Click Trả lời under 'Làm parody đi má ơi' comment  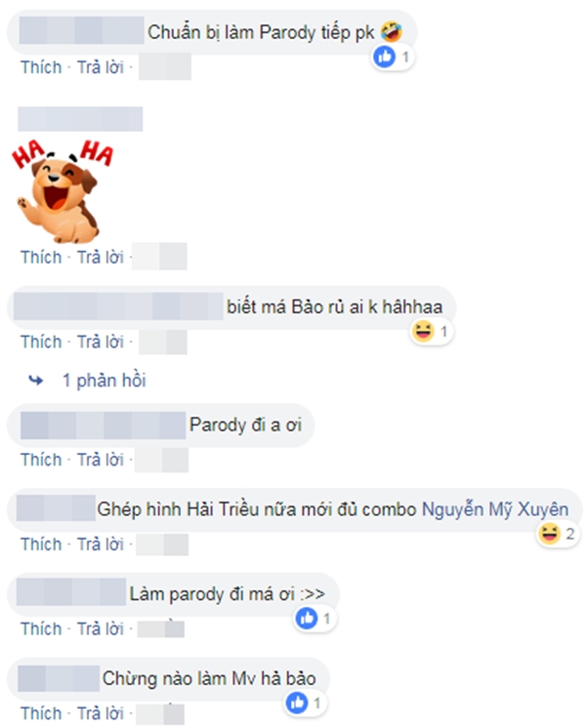[x=101, y=629]
